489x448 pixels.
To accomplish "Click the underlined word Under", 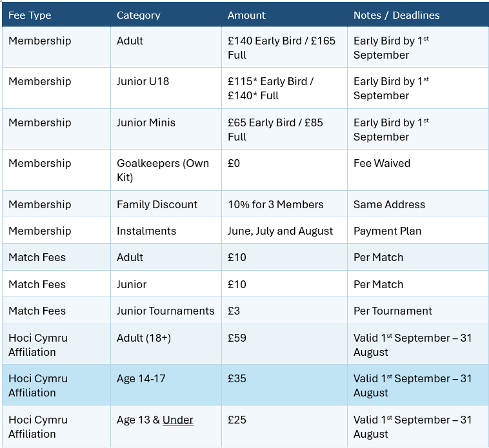I will (x=178, y=420).
